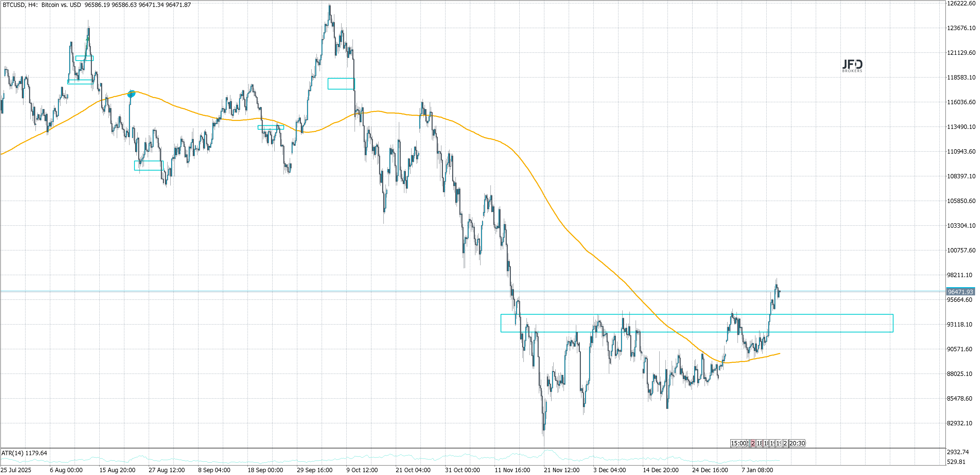Click the 11 Nov 16:00 date label
Image resolution: width=980 pixels, height=475 pixels.
[512, 470]
